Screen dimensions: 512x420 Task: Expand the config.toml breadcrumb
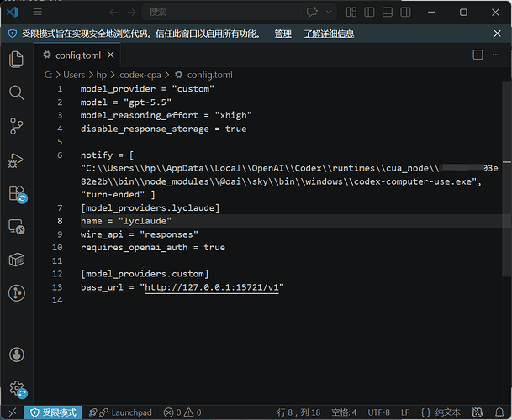[209, 75]
